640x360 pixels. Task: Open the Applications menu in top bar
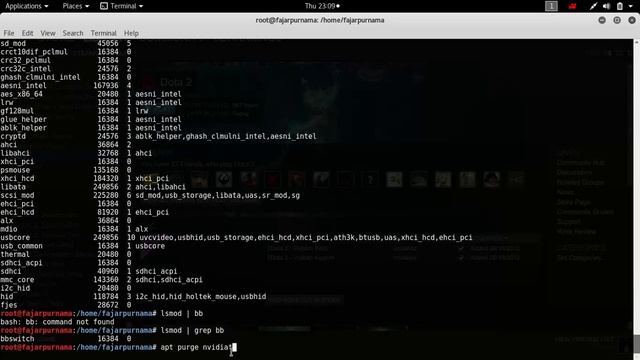pos(27,6)
